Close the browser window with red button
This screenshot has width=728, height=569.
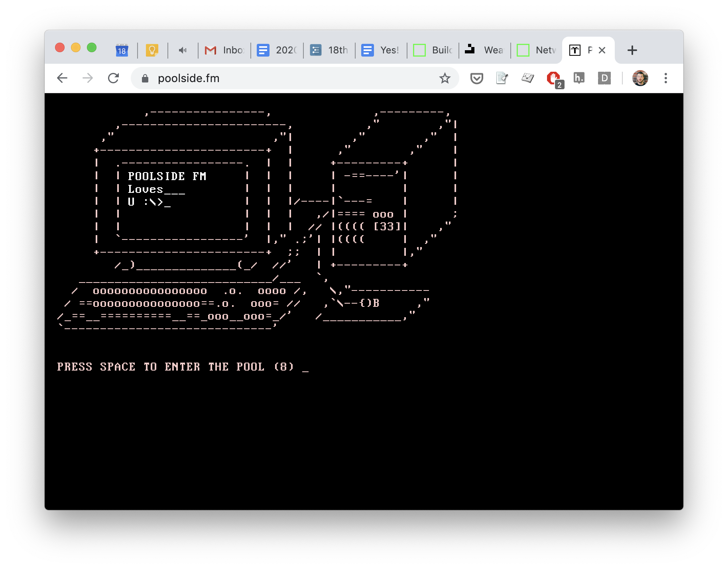(60, 48)
